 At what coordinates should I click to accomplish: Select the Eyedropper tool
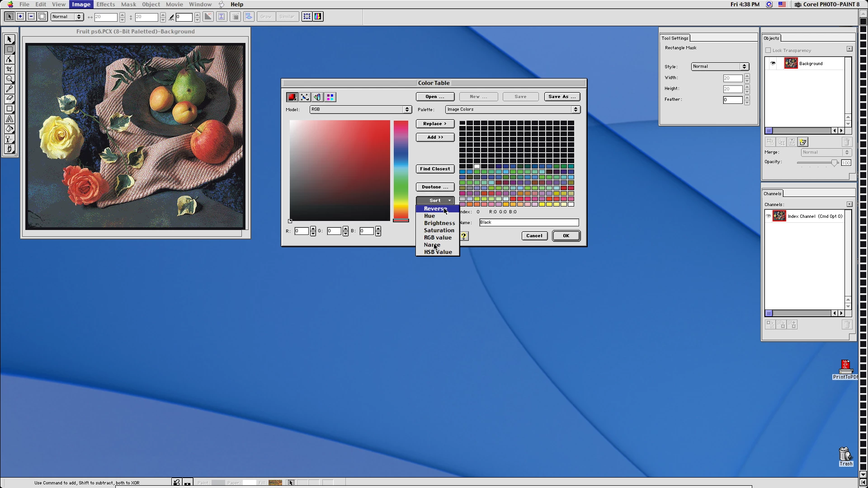pyautogui.click(x=9, y=89)
